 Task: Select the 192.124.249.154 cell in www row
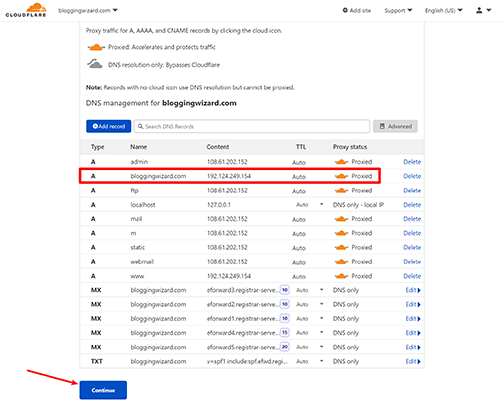[x=229, y=276]
